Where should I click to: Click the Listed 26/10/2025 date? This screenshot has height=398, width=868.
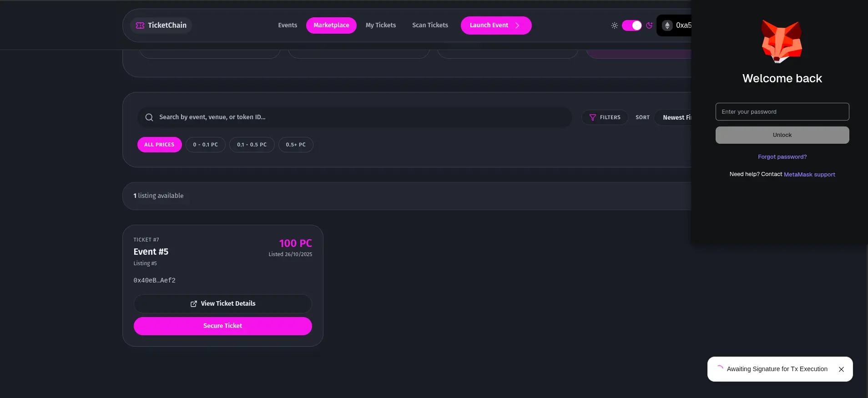point(290,254)
